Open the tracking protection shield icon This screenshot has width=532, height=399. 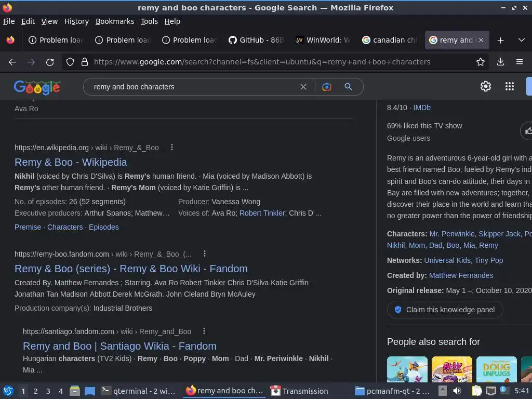coord(70,62)
